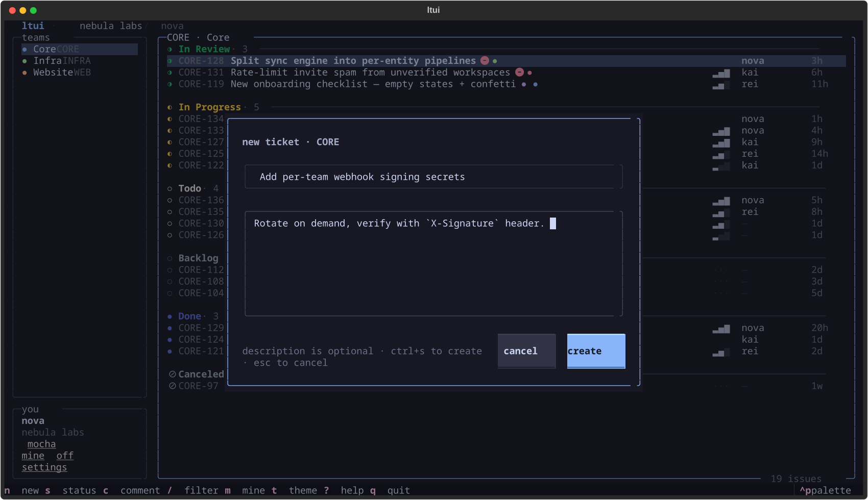
Task: Click the in-progress status icon of CORE-134
Action: point(170,119)
